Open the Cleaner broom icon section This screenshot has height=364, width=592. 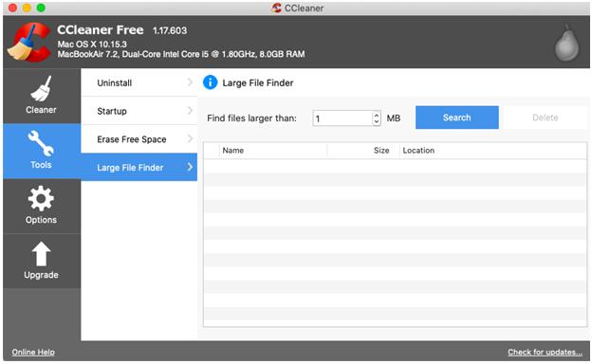pos(41,89)
